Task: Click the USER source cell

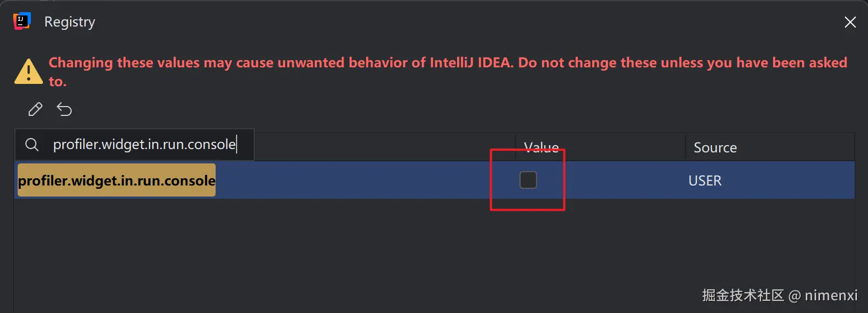Action: [705, 181]
